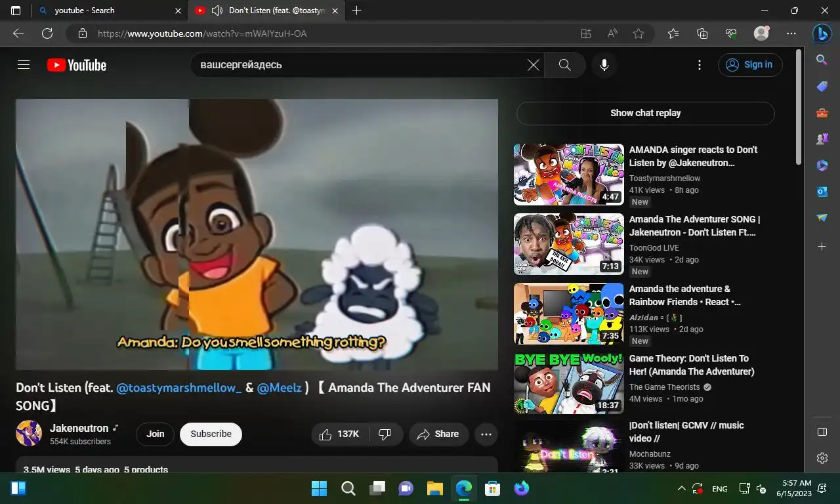
Task: Open browser Collections
Action: tap(702, 33)
